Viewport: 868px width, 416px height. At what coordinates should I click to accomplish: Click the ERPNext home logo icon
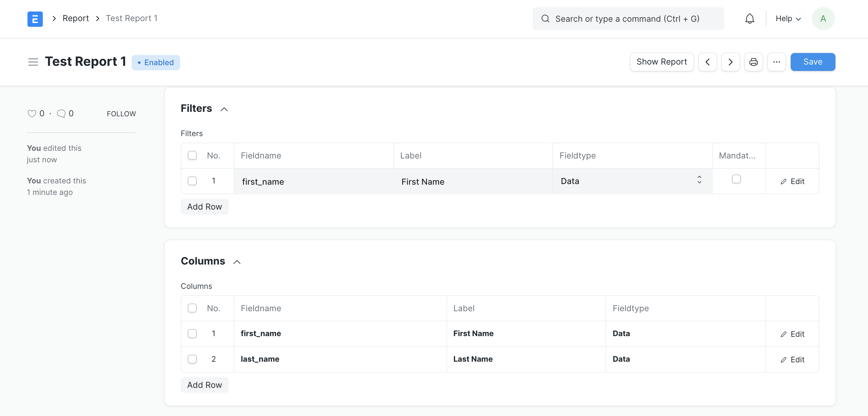35,19
